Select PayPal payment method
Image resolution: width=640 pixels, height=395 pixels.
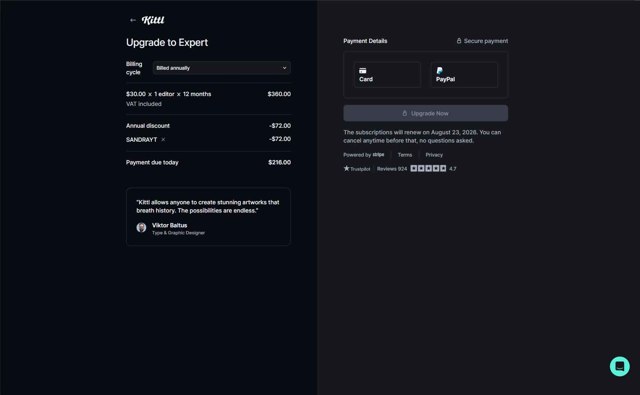pos(464,75)
